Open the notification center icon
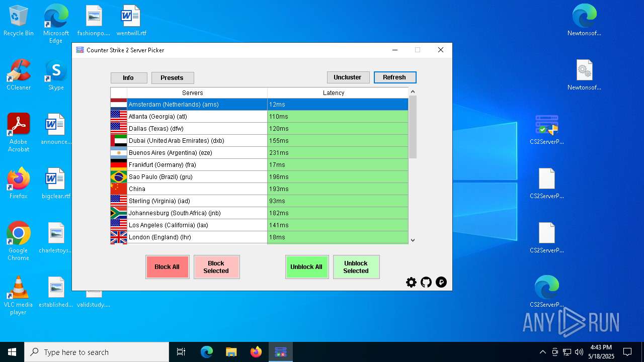Image resolution: width=644 pixels, height=362 pixels. pyautogui.click(x=627, y=352)
